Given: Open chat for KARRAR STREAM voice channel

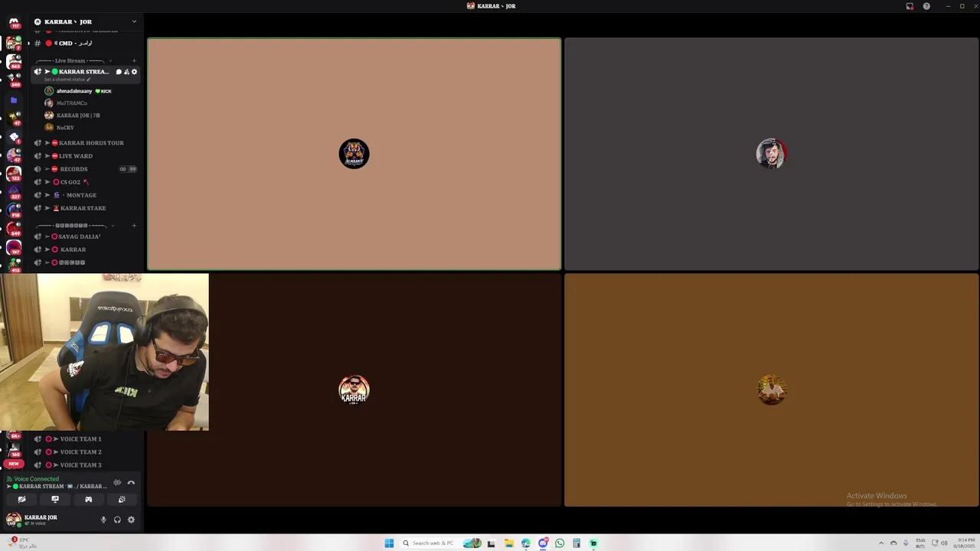Looking at the screenshot, I should coord(119,72).
